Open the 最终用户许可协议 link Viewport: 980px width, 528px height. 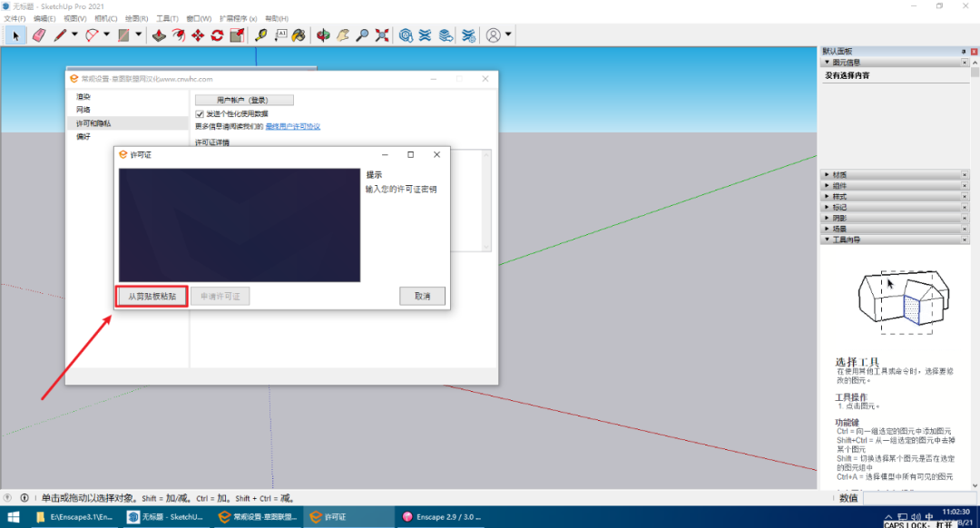(x=292, y=126)
